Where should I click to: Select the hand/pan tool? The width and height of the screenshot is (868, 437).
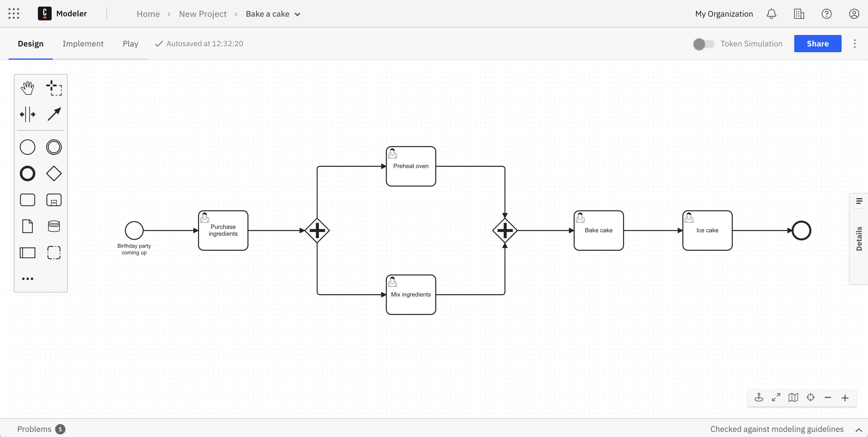(x=27, y=88)
